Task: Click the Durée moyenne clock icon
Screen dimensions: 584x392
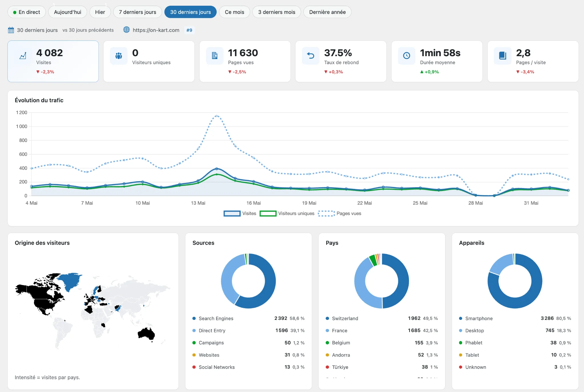Action: click(x=407, y=56)
